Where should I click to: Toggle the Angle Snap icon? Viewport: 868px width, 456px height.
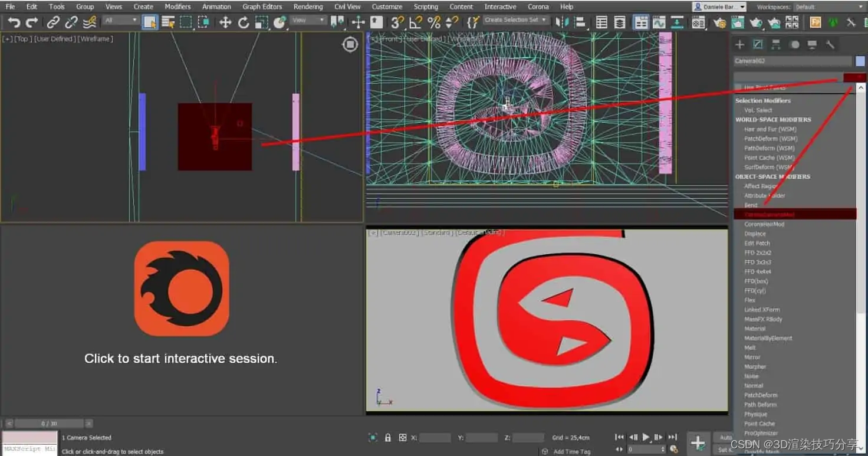pos(416,22)
